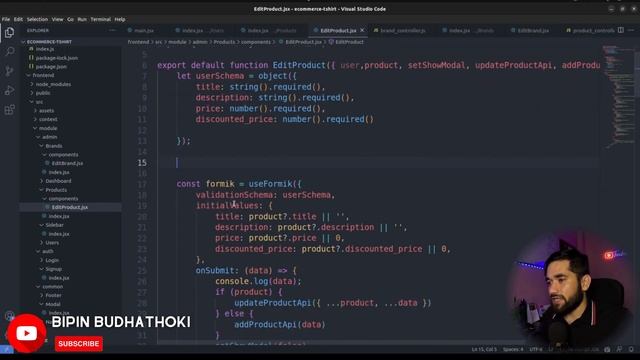Click the useFormik call in code
The width and height of the screenshot is (640, 360).
[270, 184]
